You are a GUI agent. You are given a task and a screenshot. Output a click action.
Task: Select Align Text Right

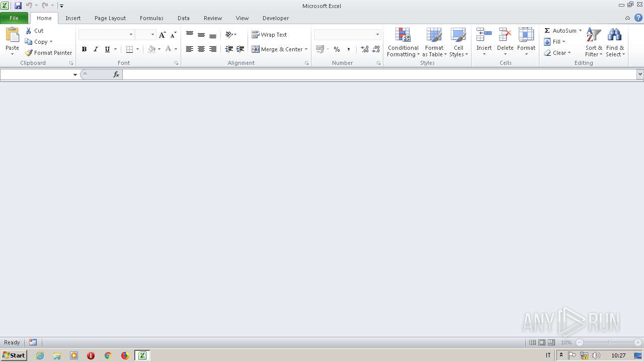(213, 49)
